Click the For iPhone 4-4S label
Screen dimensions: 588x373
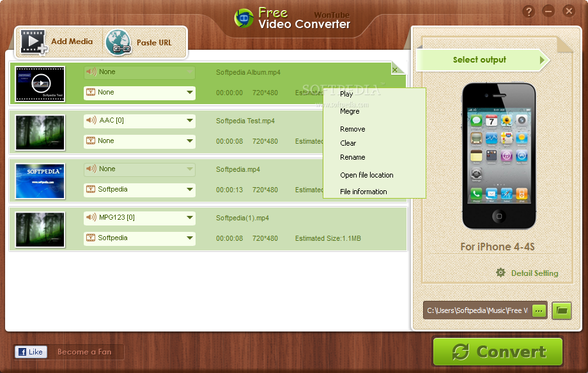click(x=498, y=247)
